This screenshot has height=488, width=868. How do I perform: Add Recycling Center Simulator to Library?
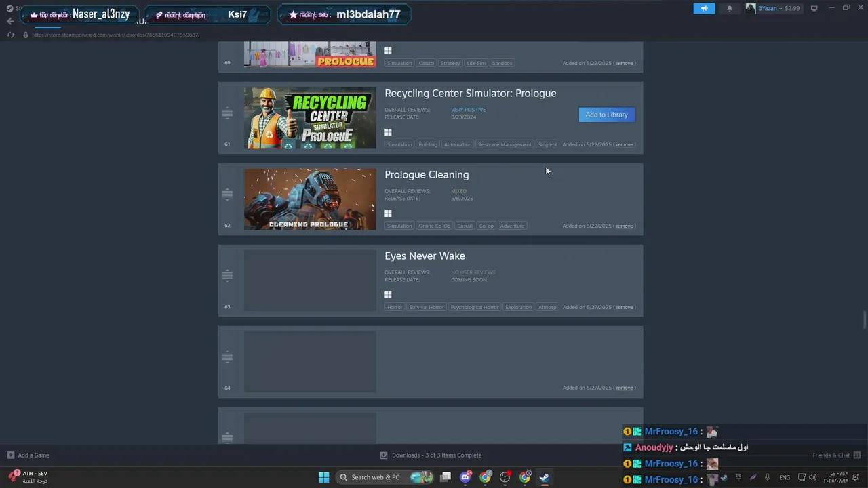(x=606, y=115)
